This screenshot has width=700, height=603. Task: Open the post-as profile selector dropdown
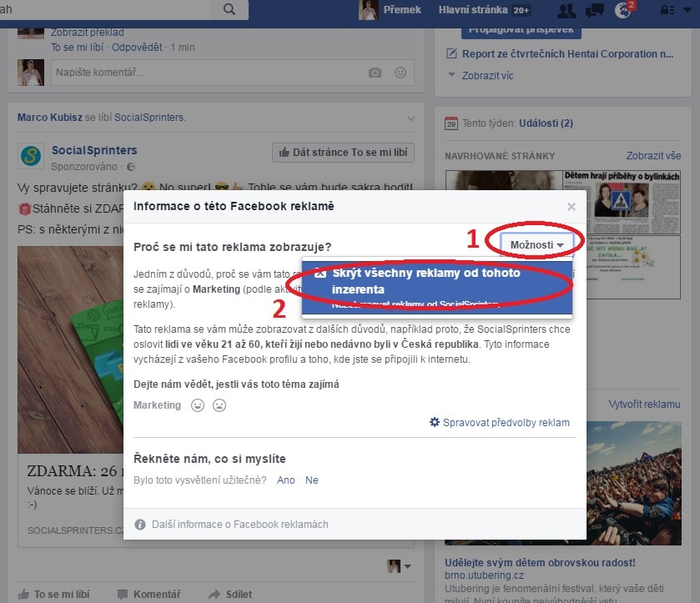click(x=399, y=566)
